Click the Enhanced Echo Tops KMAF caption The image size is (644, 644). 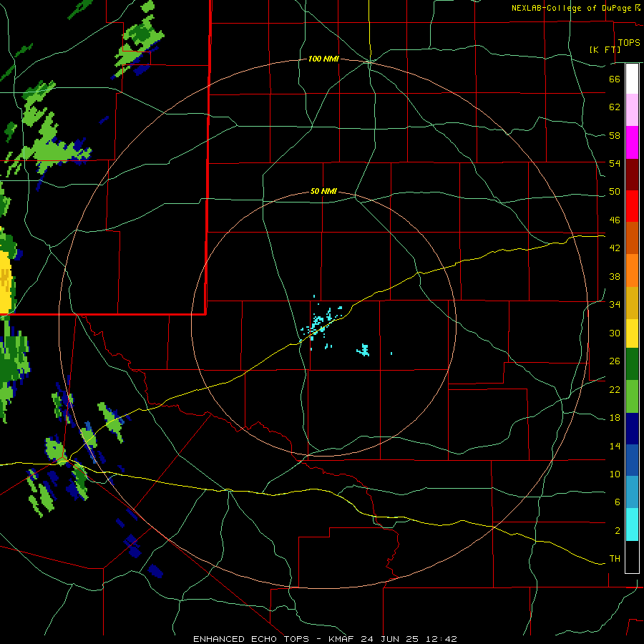pos(325,639)
